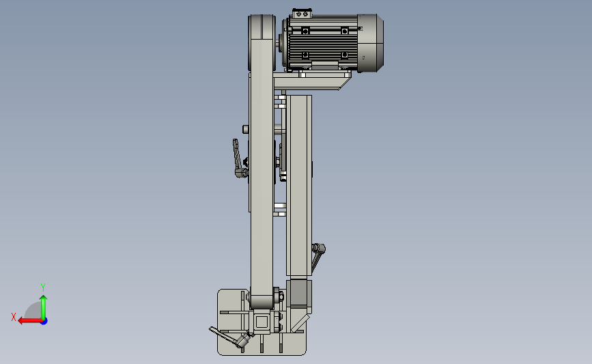Click the red X label beside the triad
The width and height of the screenshot is (592, 364).
(x=14, y=317)
